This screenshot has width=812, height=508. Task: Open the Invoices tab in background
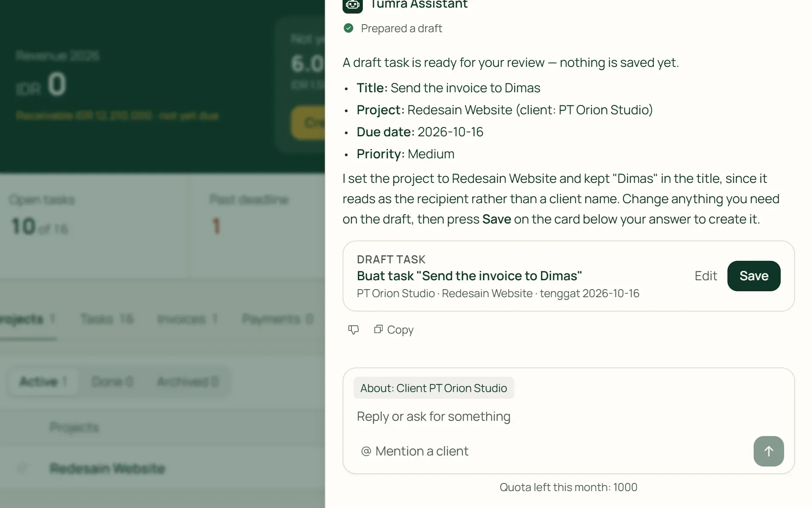(187, 319)
